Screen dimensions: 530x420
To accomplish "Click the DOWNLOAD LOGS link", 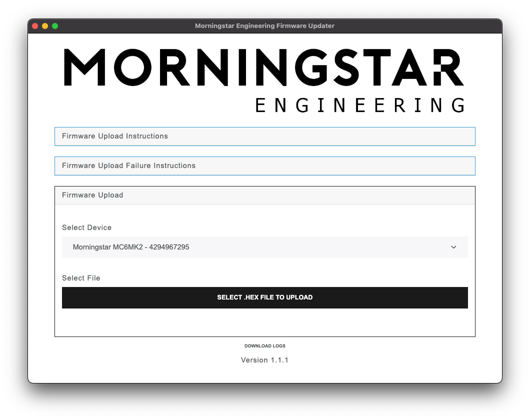I will [x=264, y=346].
